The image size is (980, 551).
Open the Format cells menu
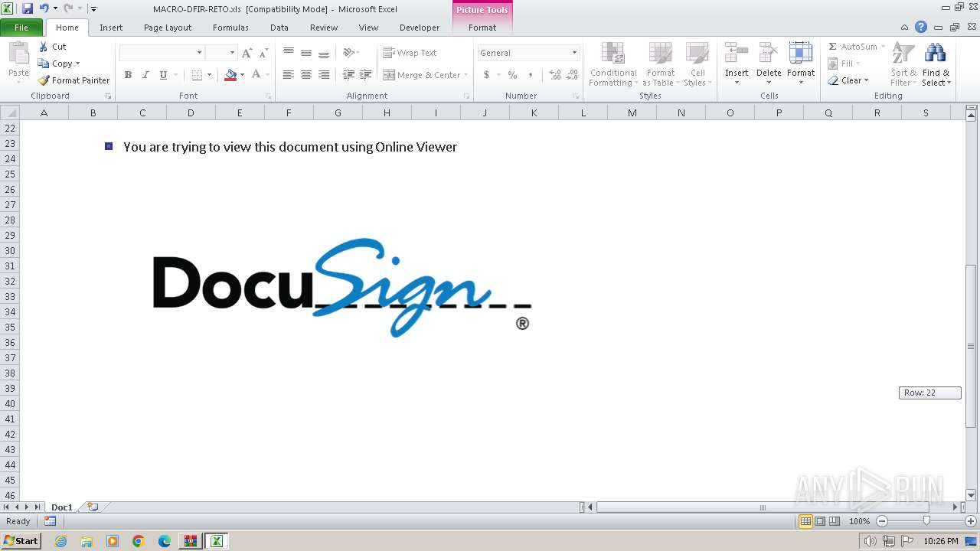click(x=801, y=64)
